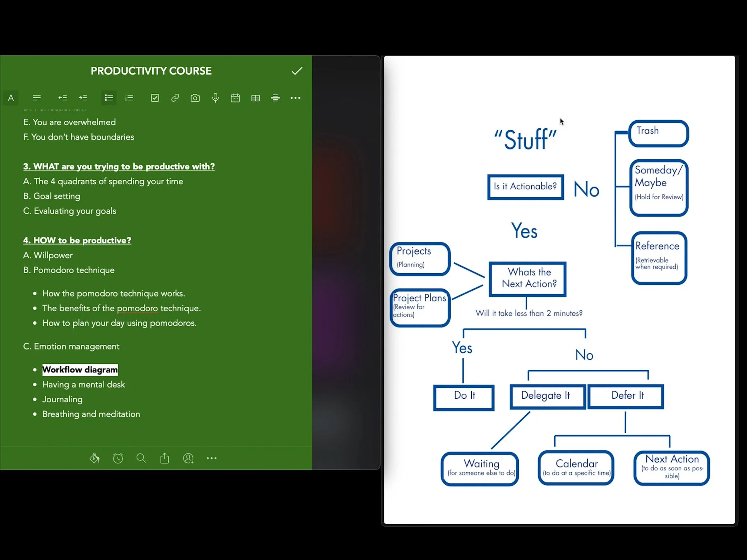
Task: Click the line 'C. Emotion management'
Action: pos(71,347)
